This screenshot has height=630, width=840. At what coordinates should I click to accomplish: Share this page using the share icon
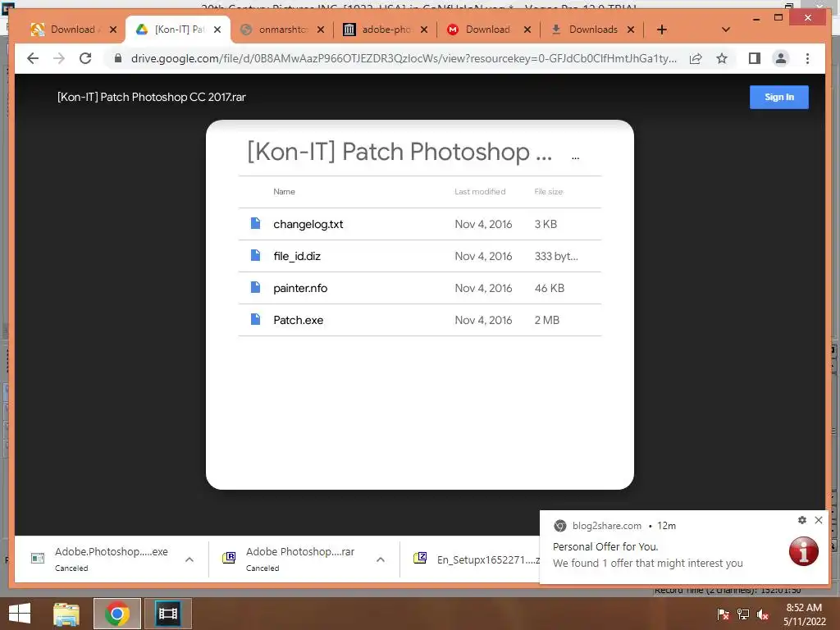tap(696, 58)
